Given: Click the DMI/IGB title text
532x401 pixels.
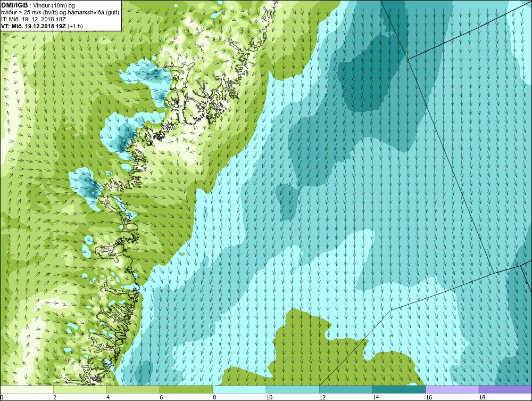Looking at the screenshot, I should tap(14, 5).
